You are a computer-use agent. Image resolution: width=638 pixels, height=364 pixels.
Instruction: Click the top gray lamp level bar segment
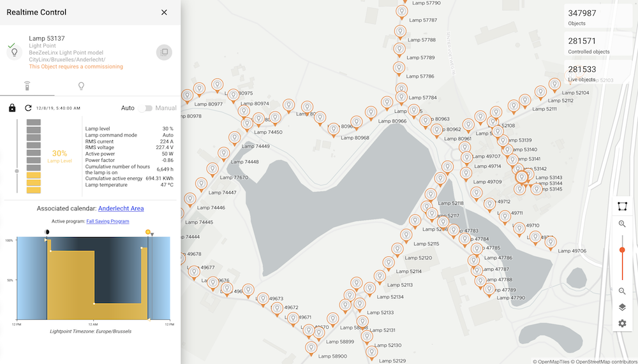point(33,122)
